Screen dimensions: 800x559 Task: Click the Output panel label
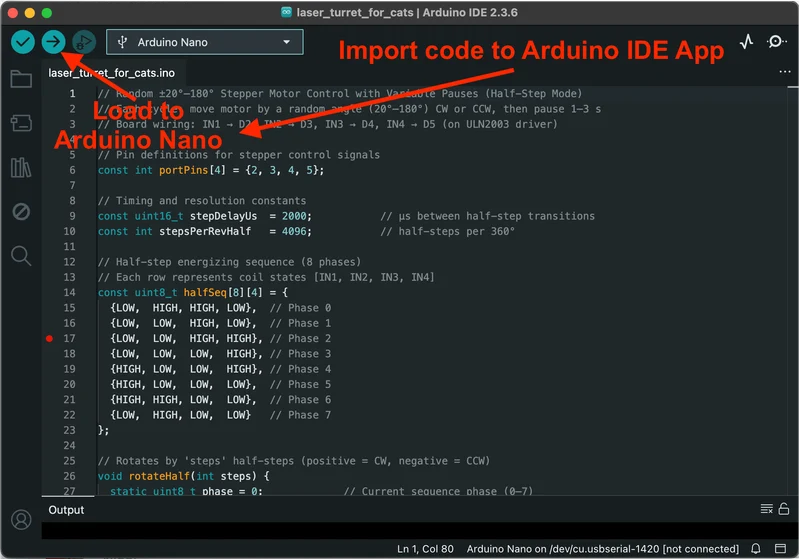[66, 510]
